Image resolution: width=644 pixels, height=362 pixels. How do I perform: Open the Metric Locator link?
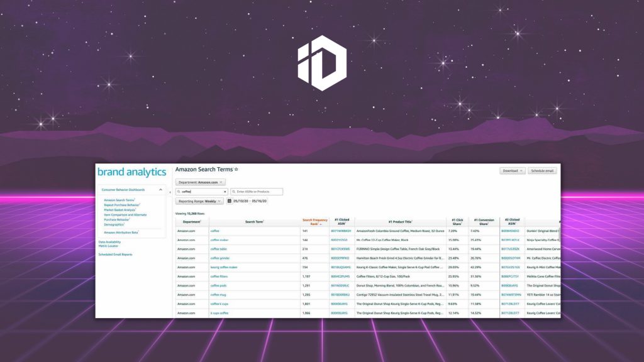click(x=108, y=246)
